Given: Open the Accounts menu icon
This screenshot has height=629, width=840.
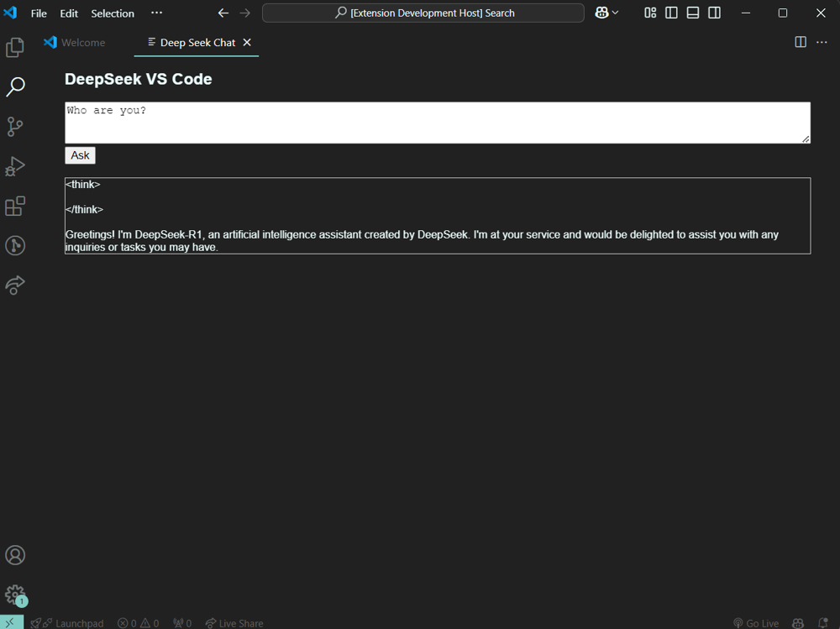Looking at the screenshot, I should coord(15,555).
